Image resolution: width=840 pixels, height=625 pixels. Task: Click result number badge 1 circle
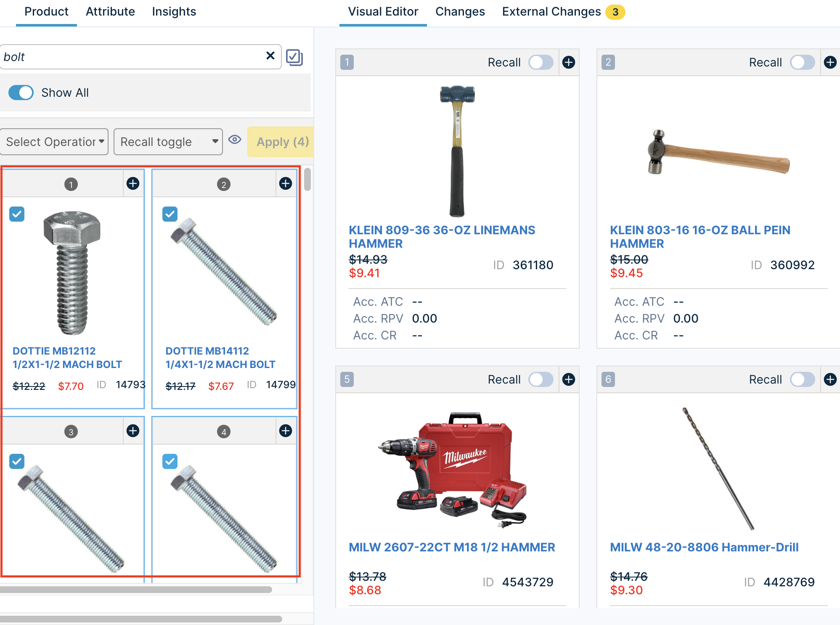71,184
